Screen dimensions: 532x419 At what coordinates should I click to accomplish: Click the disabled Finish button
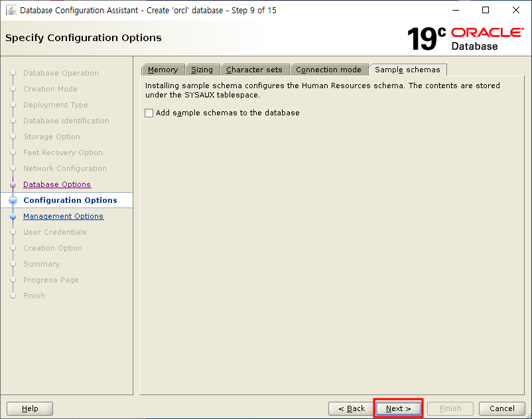pos(450,408)
